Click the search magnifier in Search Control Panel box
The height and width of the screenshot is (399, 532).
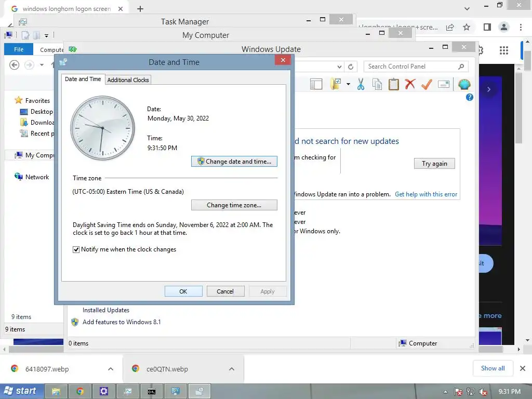461,66
